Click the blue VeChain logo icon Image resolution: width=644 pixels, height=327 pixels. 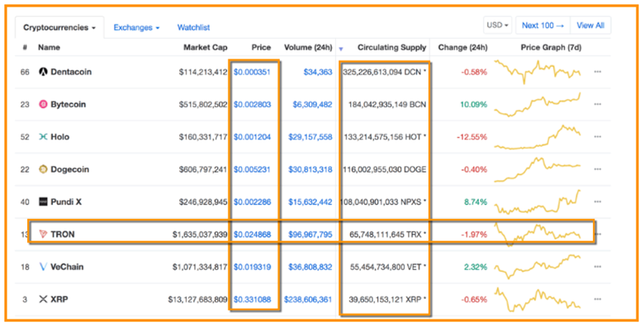coord(43,267)
